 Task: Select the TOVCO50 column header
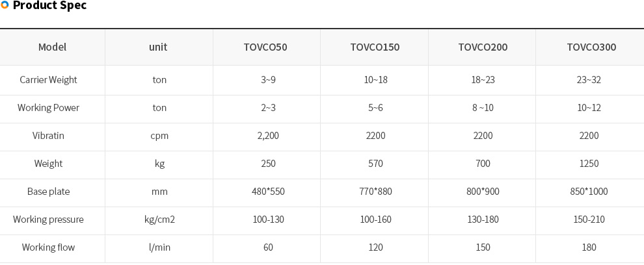(x=265, y=47)
